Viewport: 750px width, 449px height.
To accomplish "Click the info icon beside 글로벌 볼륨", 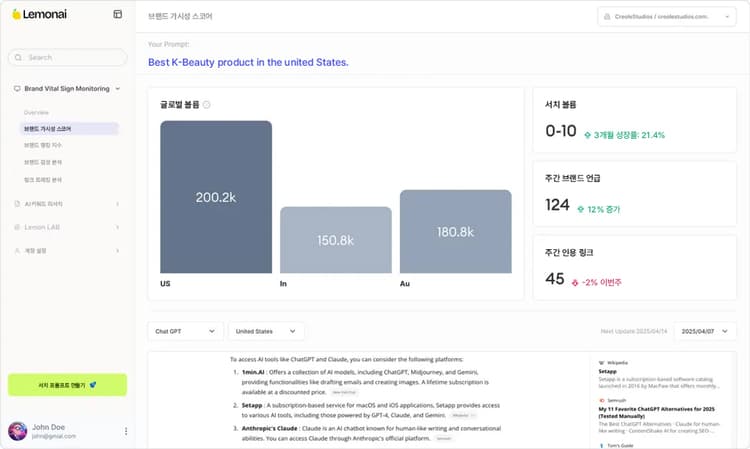I will pos(206,104).
